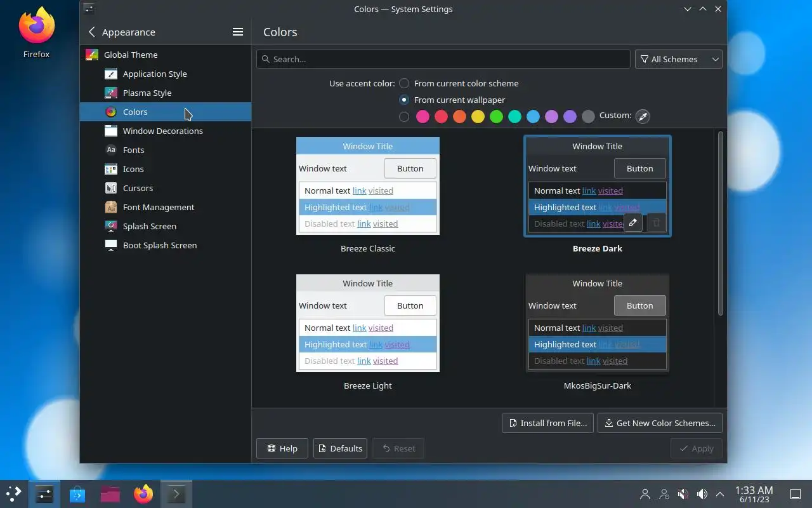This screenshot has width=812, height=508.
Task: Select the Breeze Dark color scheme
Action: [x=598, y=186]
